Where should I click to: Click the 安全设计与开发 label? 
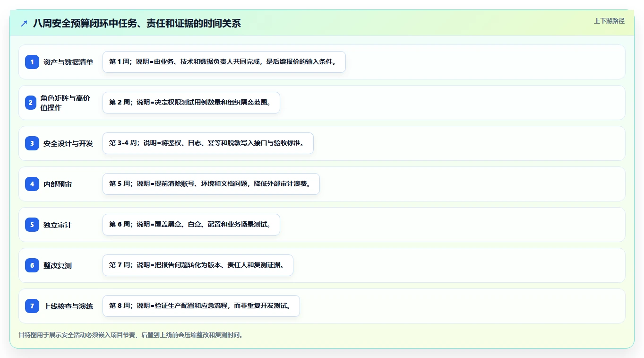coord(68,143)
